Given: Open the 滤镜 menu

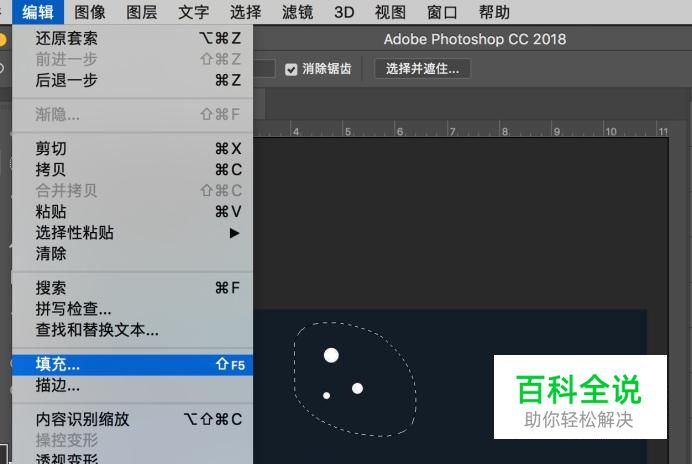Looking at the screenshot, I should (x=297, y=12).
